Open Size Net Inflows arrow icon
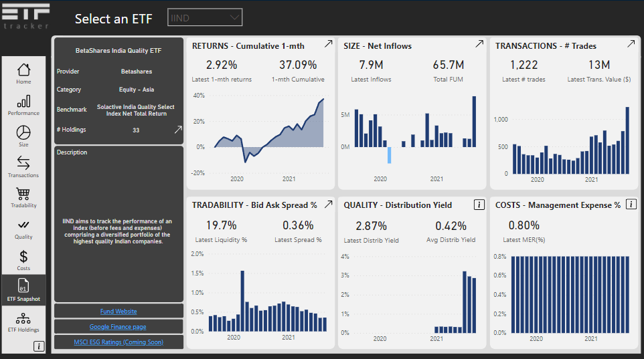This screenshot has width=644, height=359. 479,44
